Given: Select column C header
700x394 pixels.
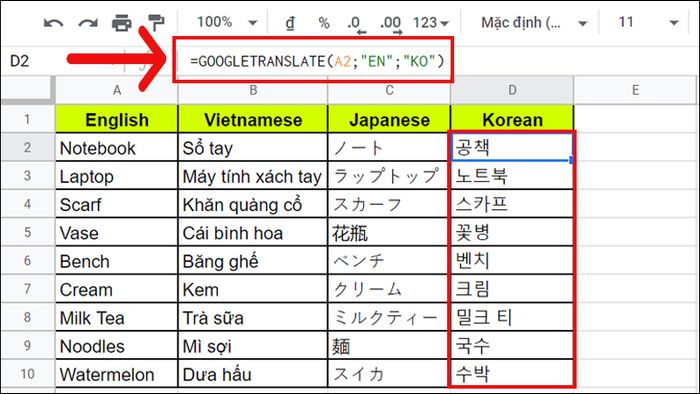Looking at the screenshot, I should 389,90.
